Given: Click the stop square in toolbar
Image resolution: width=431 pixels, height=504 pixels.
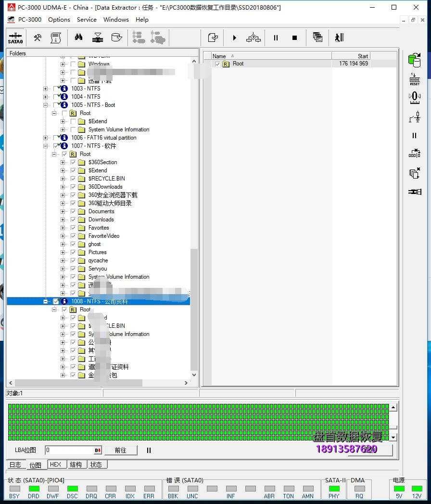Looking at the screenshot, I should tap(295, 38).
